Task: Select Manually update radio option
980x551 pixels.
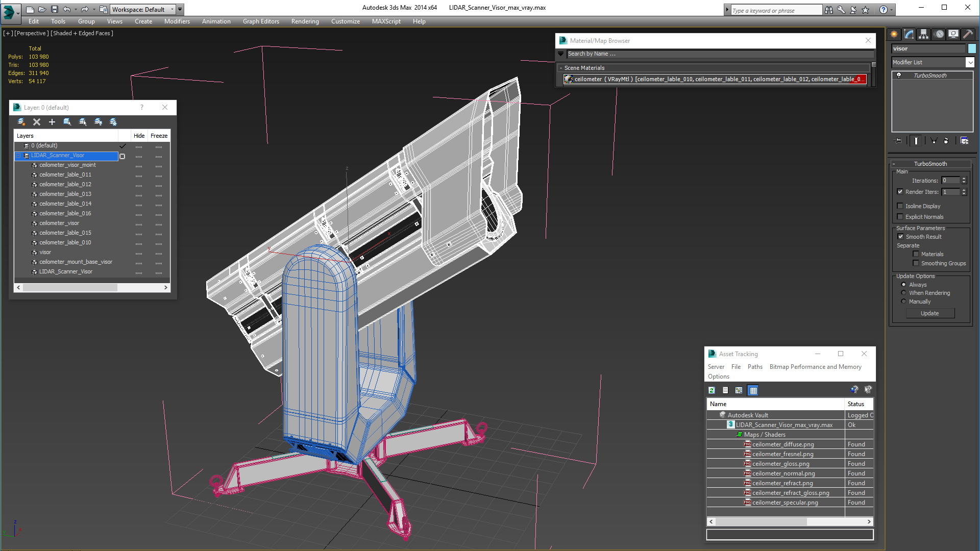Action: (904, 302)
